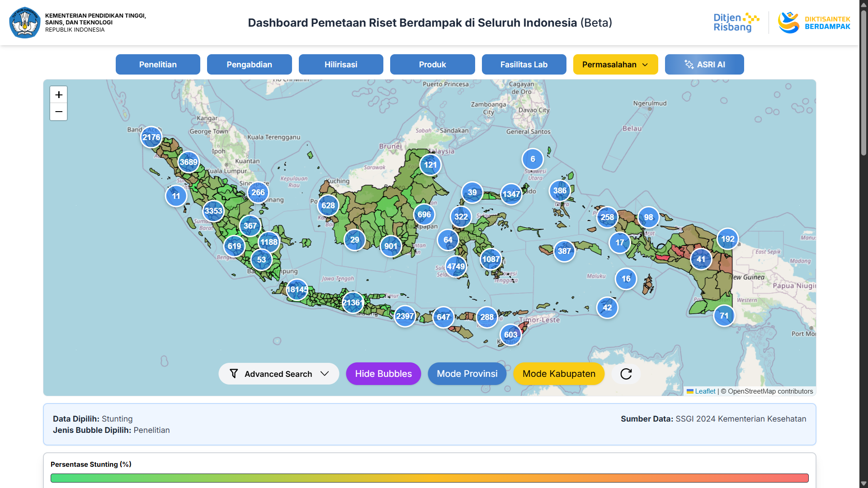The image size is (868, 488).
Task: Zoom out the map with minus button
Action: coord(59,112)
